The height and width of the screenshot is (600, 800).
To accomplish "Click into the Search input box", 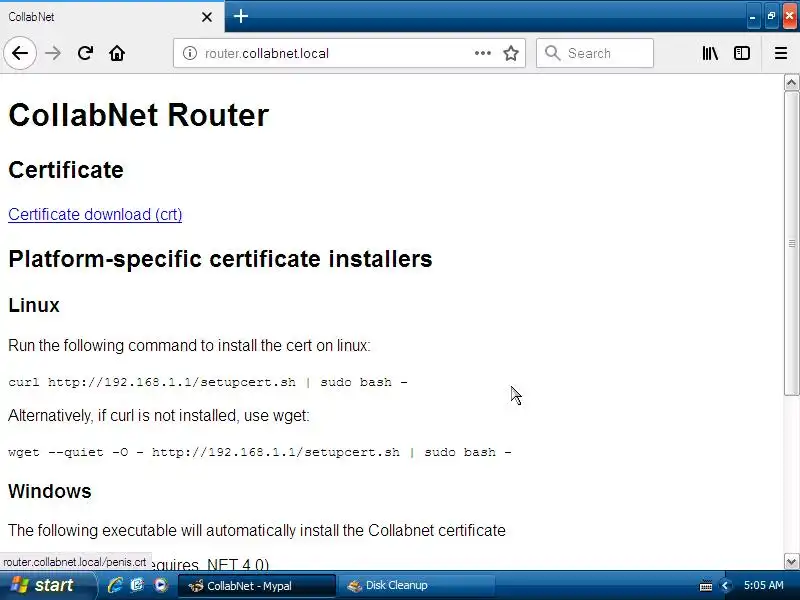I will tap(595, 53).
